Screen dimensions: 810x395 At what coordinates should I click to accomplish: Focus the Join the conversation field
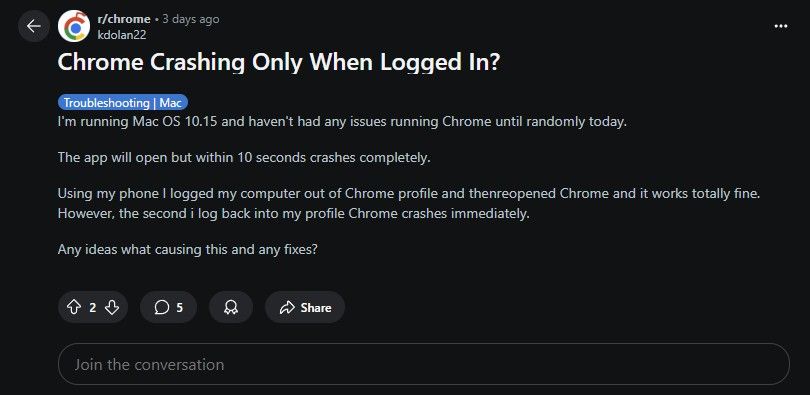pyautogui.click(x=424, y=364)
